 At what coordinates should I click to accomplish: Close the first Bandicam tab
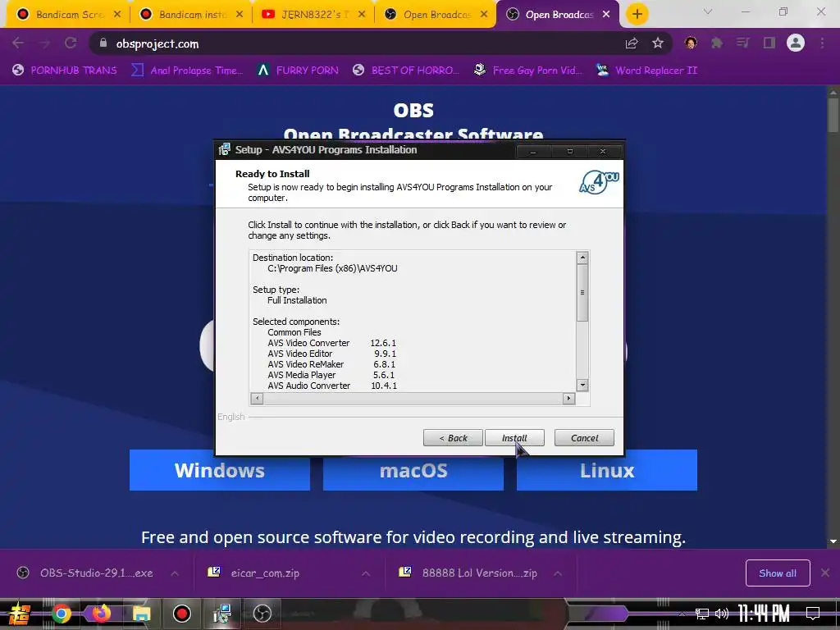(x=117, y=15)
